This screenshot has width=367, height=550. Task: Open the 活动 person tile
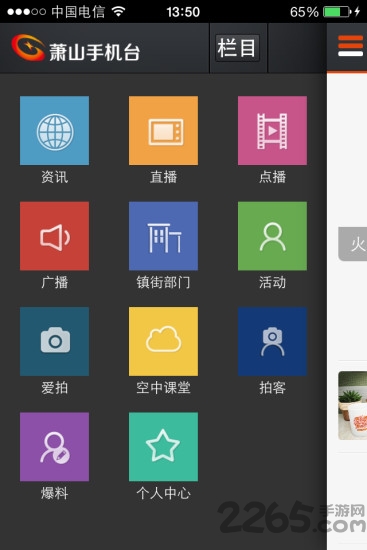272,236
